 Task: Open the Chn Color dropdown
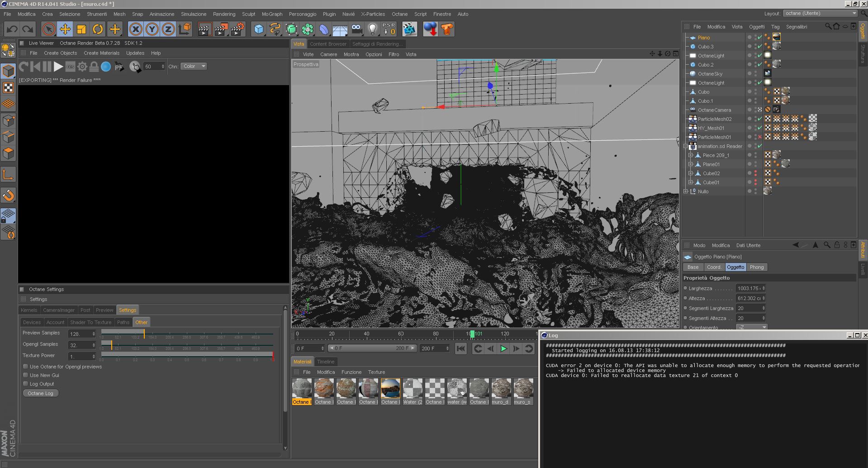pos(194,67)
